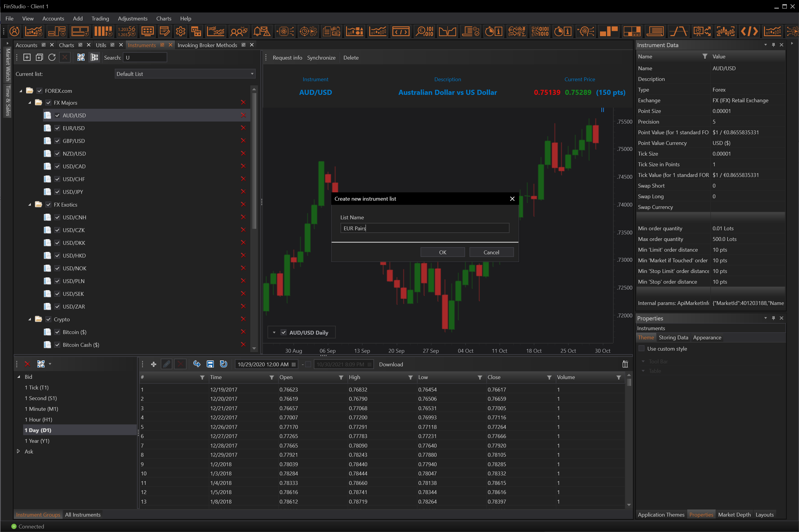Click the tree view icon beside Search

click(x=94, y=57)
